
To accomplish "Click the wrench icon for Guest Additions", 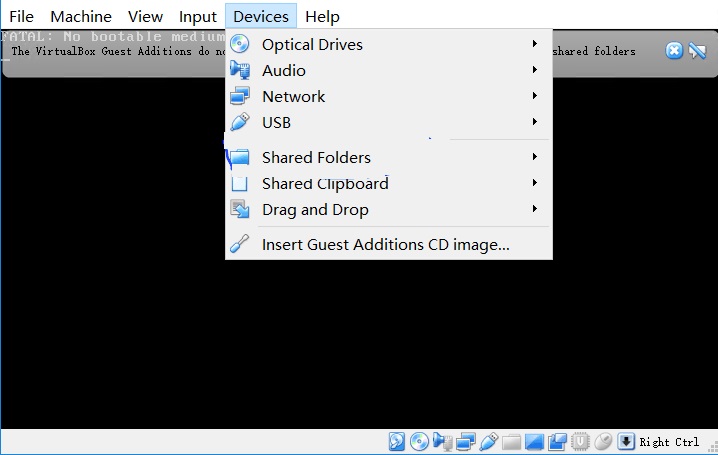I will [239, 244].
